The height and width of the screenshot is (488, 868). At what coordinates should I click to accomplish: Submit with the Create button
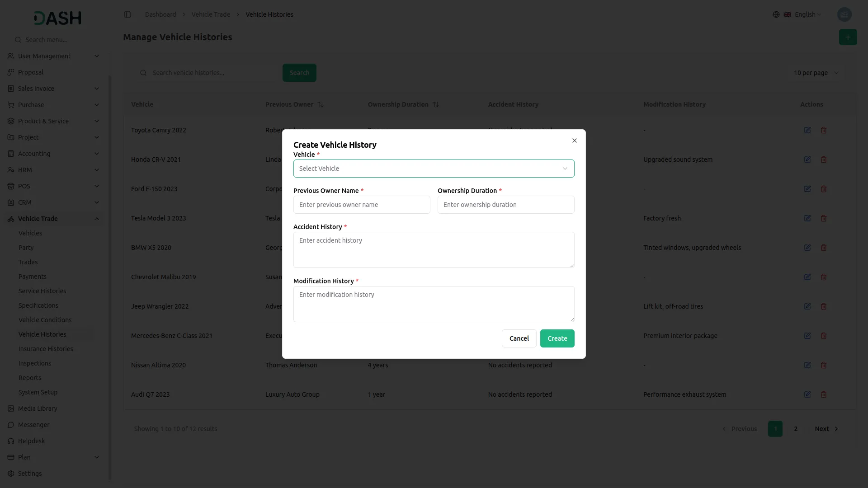[x=557, y=338]
